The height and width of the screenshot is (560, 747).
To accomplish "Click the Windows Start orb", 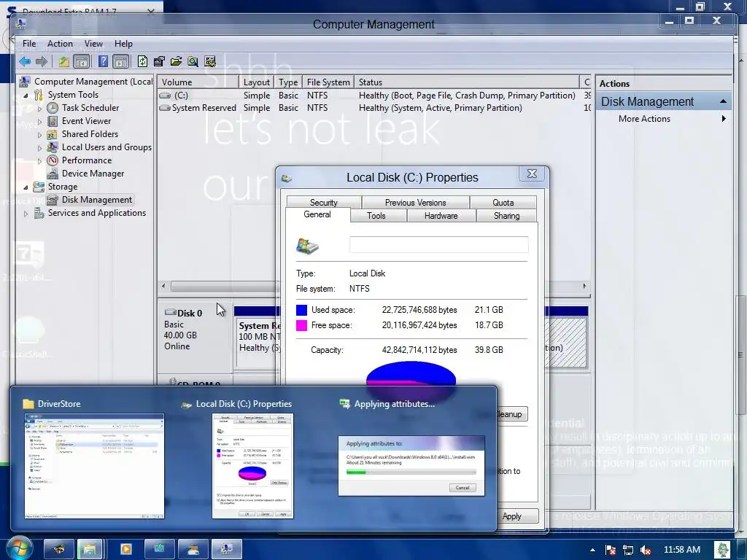I will (x=19, y=549).
